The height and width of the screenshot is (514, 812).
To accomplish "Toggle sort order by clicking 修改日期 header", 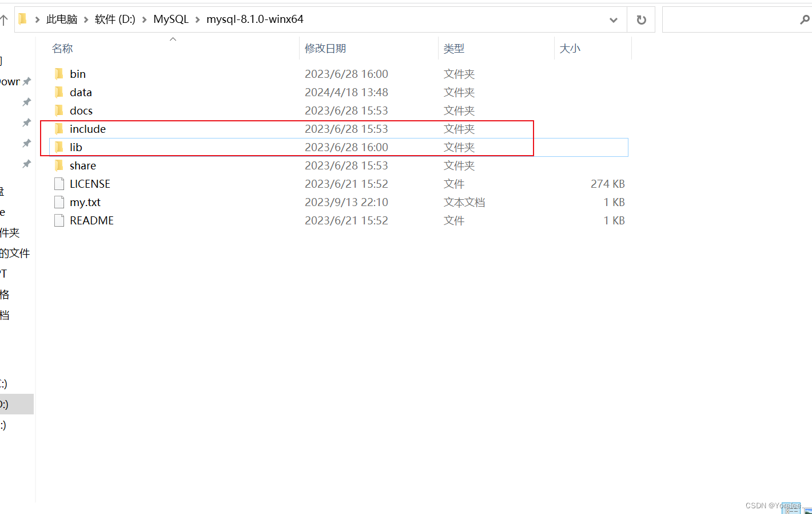I will (326, 49).
